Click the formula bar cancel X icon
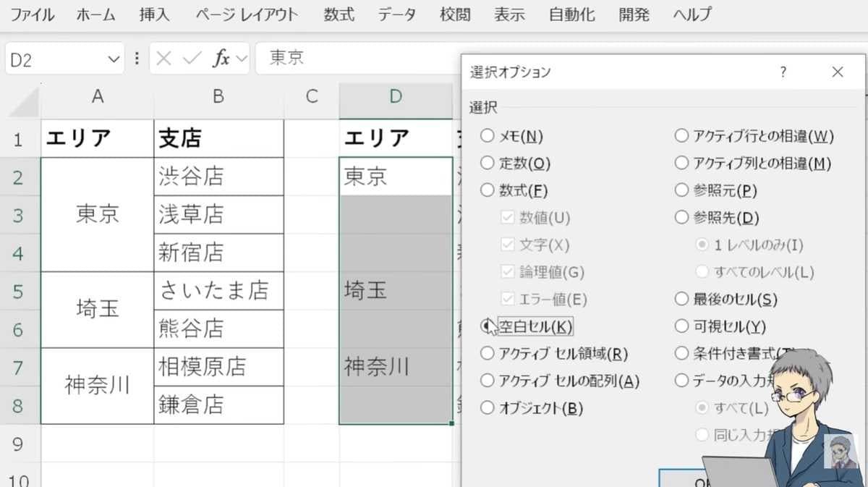Image resolution: width=868 pixels, height=487 pixels. pyautogui.click(x=163, y=59)
